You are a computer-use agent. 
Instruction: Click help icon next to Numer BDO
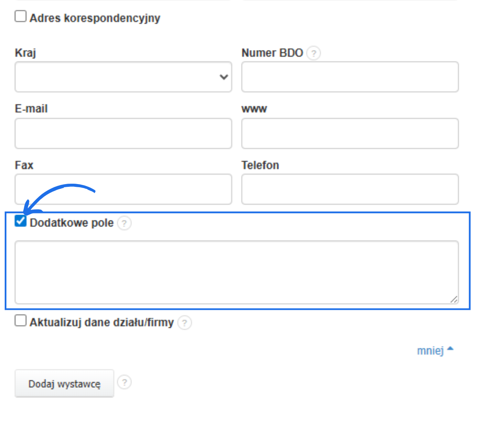point(314,53)
